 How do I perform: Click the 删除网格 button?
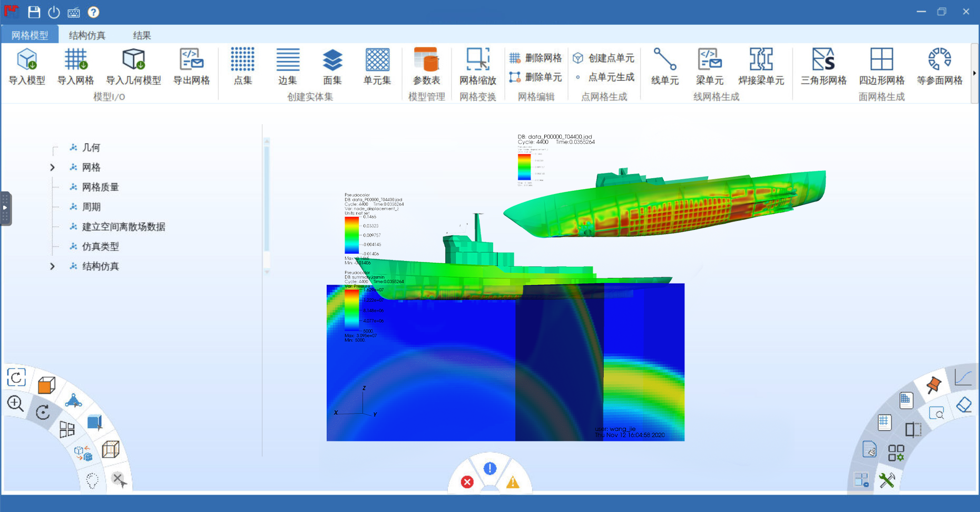coord(536,58)
